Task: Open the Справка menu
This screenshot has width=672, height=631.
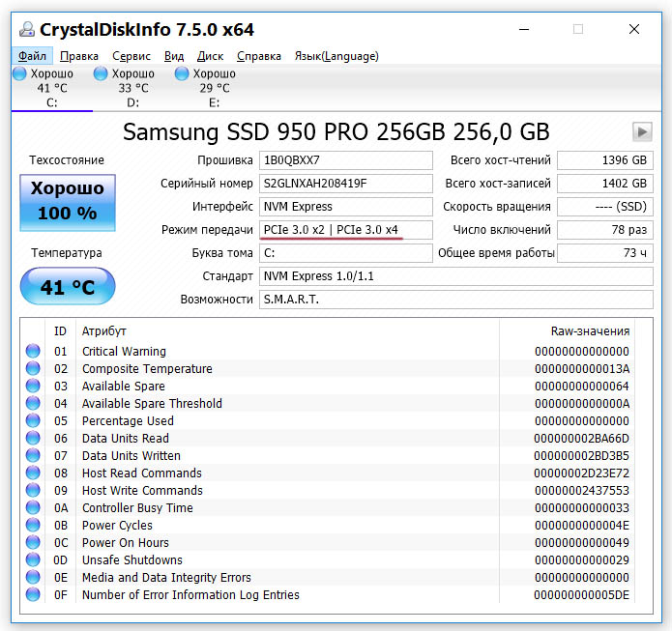Action: pos(259,56)
